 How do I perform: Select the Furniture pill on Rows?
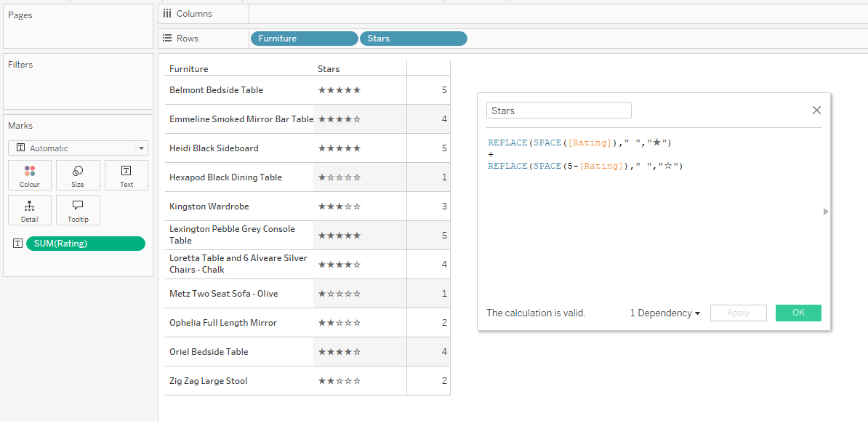pos(305,39)
